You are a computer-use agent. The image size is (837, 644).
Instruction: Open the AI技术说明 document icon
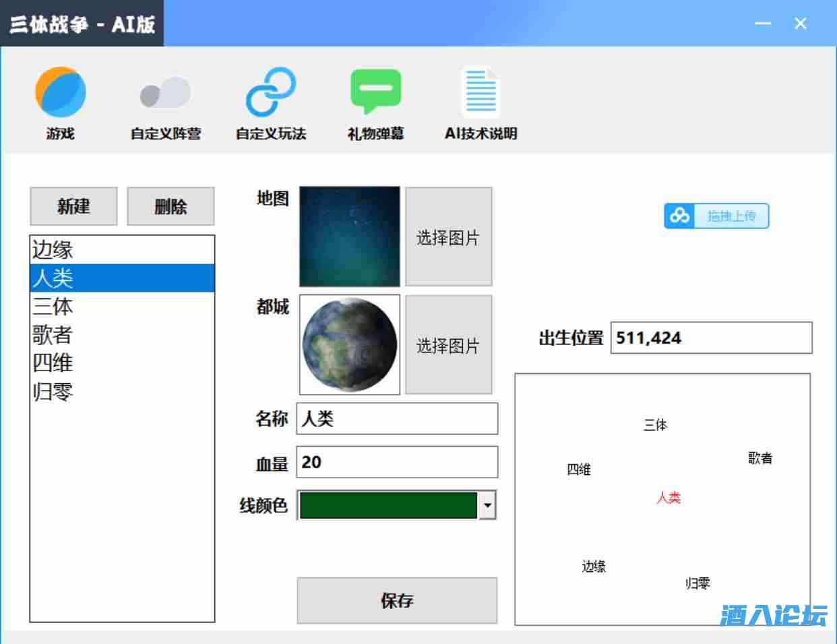click(x=480, y=92)
